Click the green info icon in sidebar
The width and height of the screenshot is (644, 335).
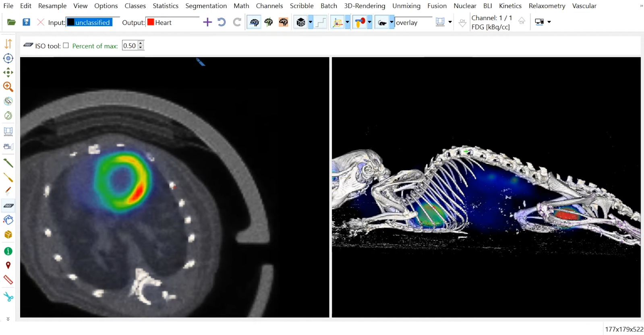[x=8, y=251]
